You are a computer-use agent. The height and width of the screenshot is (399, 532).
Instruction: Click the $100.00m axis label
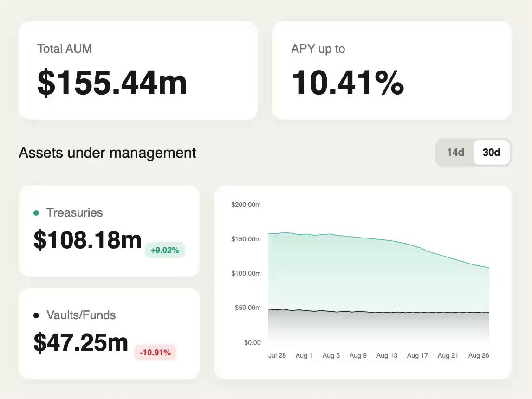click(x=246, y=273)
